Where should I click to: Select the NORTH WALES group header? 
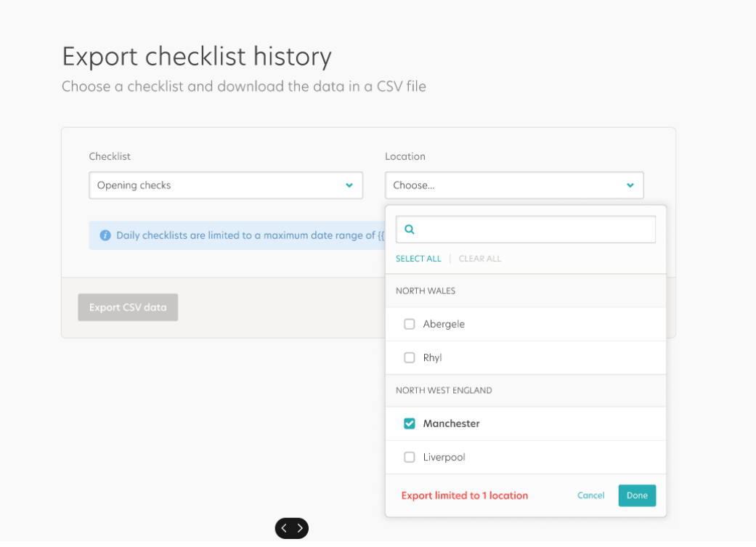pyautogui.click(x=426, y=291)
